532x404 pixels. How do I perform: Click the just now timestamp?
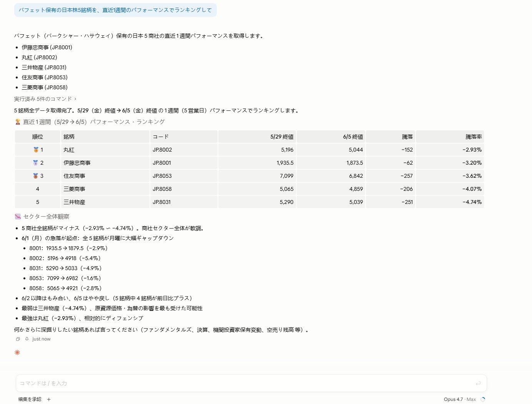click(x=42, y=339)
